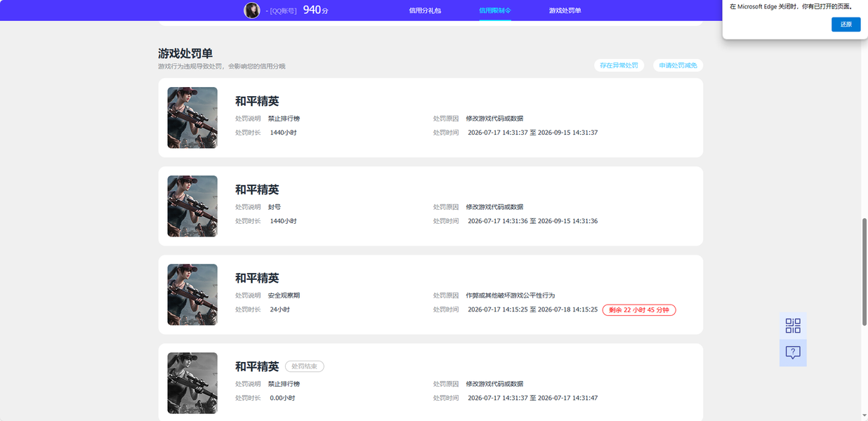Click time range 2026-07-17 14:31:36 至 2026-09-15 14:31:36

[x=533, y=221]
